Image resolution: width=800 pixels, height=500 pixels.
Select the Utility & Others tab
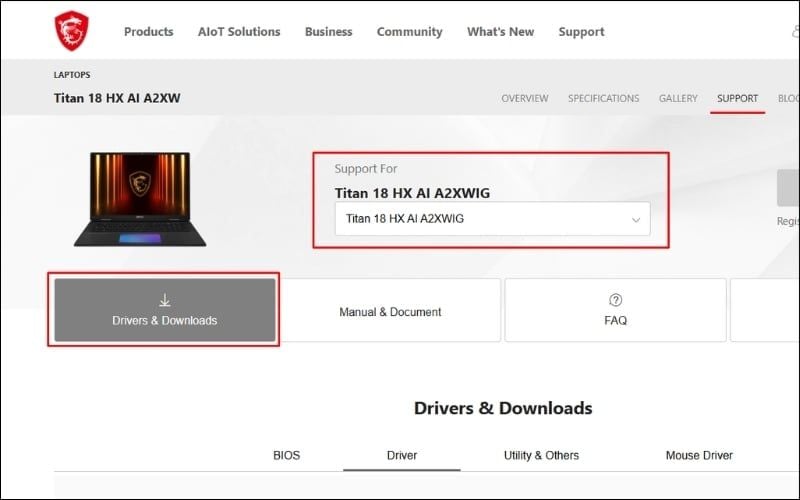[x=541, y=455]
